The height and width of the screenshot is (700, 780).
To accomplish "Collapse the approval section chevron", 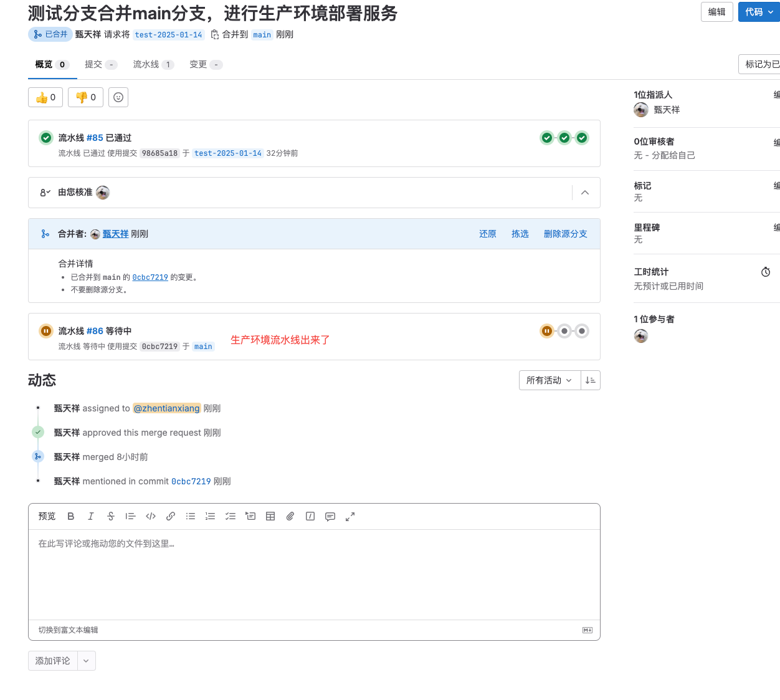I will point(585,193).
